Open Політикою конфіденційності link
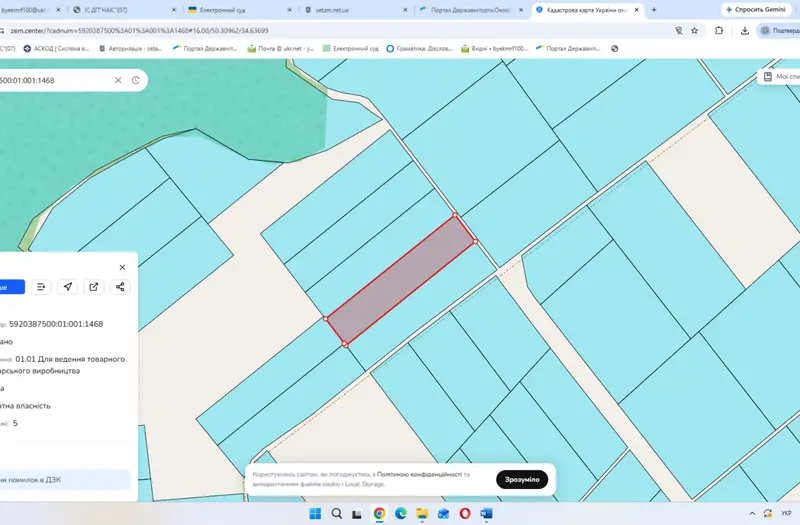 pyautogui.click(x=419, y=474)
